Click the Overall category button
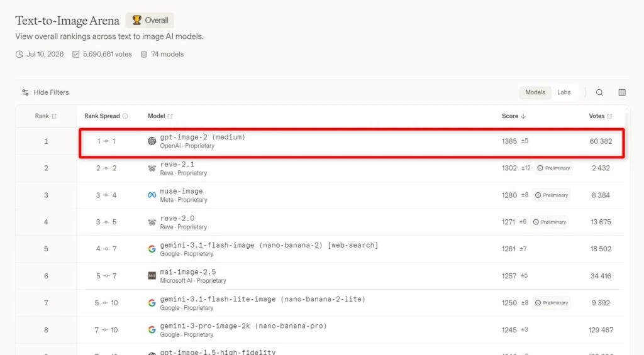This screenshot has height=355, width=644. (x=150, y=20)
